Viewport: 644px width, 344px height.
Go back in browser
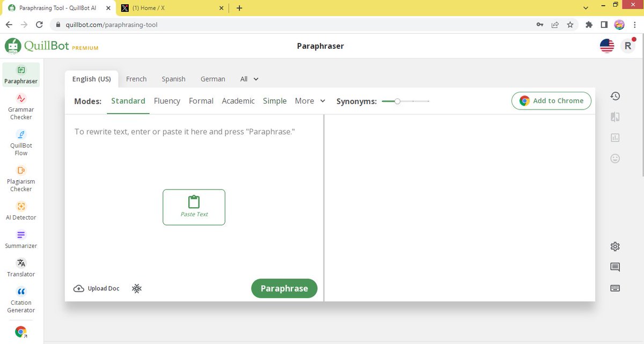(9, 25)
